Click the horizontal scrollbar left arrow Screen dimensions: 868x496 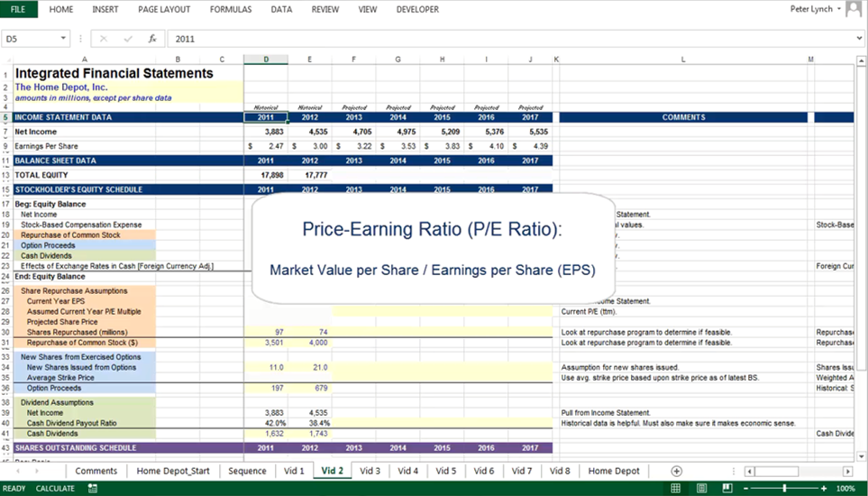pos(749,472)
